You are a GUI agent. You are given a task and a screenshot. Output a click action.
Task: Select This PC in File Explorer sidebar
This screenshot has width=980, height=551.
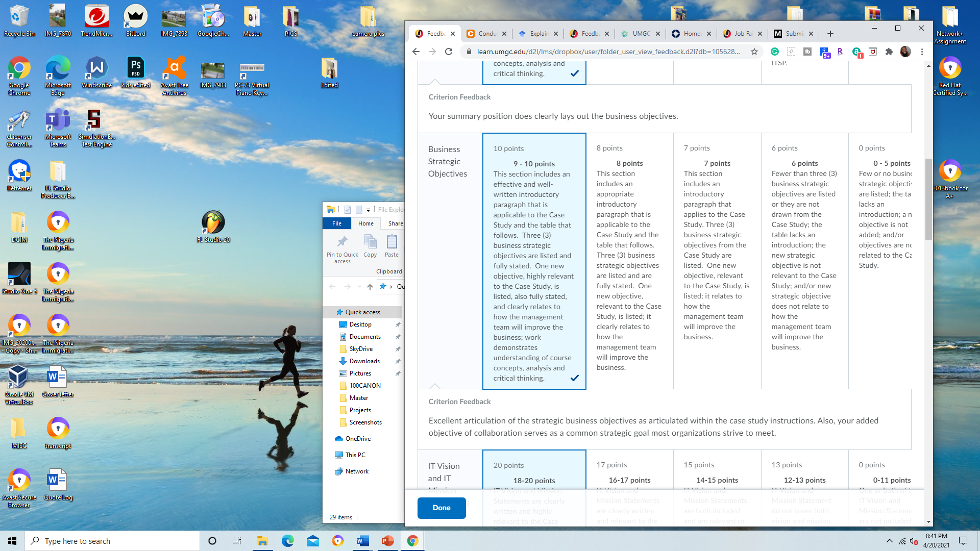click(x=350, y=455)
